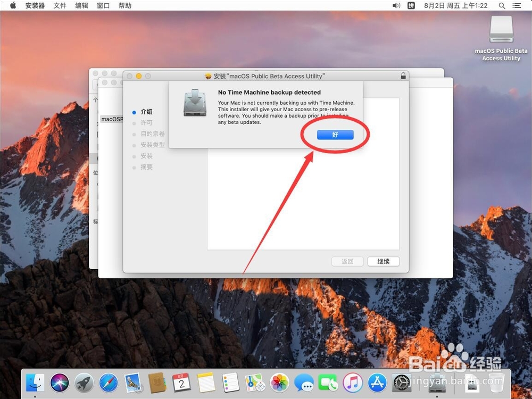Select 介绍 step in installer sidebar

147,112
